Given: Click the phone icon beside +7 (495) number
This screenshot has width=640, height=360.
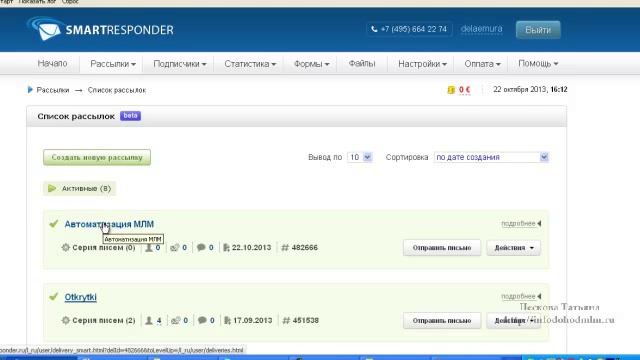Looking at the screenshot, I should 374,29.
